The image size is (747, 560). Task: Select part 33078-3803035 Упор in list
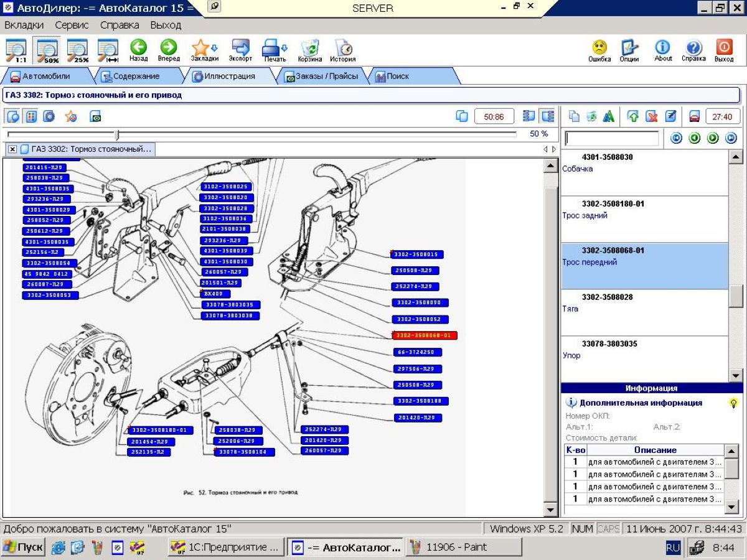[644, 359]
